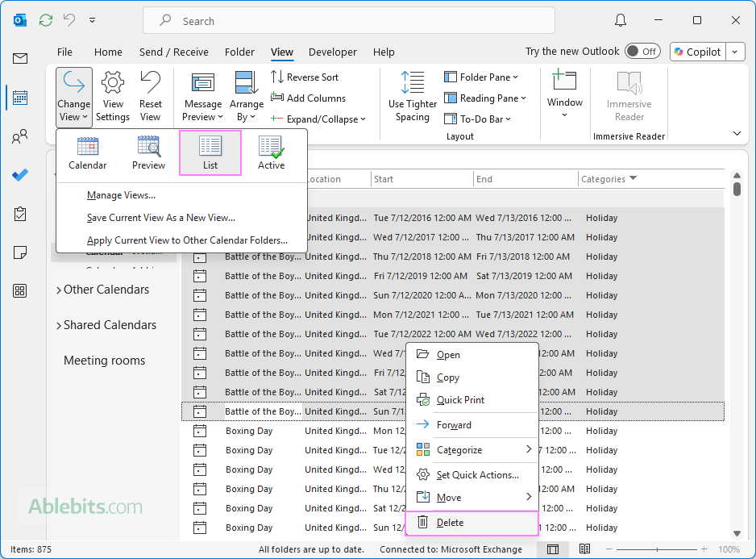The image size is (756, 559).
Task: Open the Folder Pane dropdown
Action: (x=481, y=77)
